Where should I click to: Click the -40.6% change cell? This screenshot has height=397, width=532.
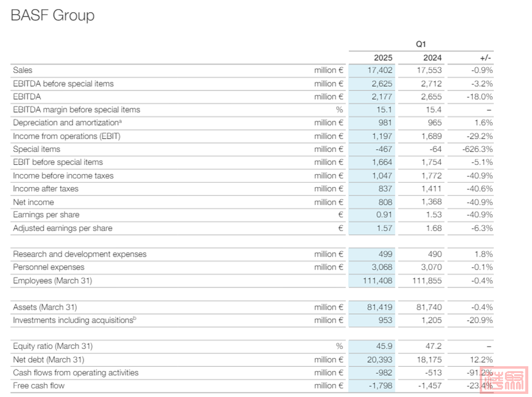pos(480,188)
